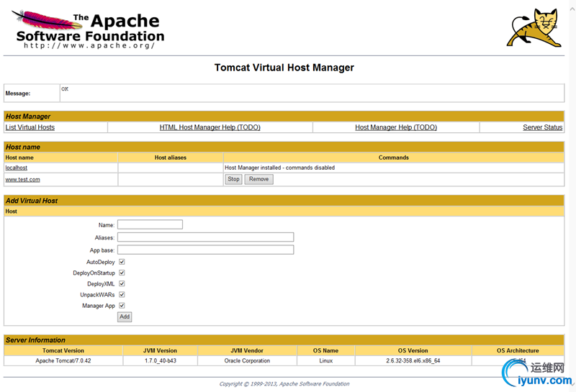The width and height of the screenshot is (576, 392).
Task: Select the '1.7.0_40-b43' JVM version cell
Action: pos(160,361)
